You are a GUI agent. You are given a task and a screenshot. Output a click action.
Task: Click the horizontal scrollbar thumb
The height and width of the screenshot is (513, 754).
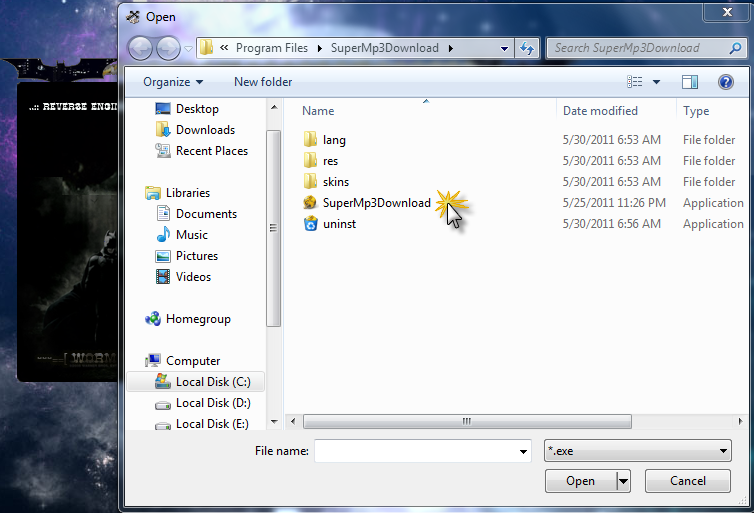[467, 422]
